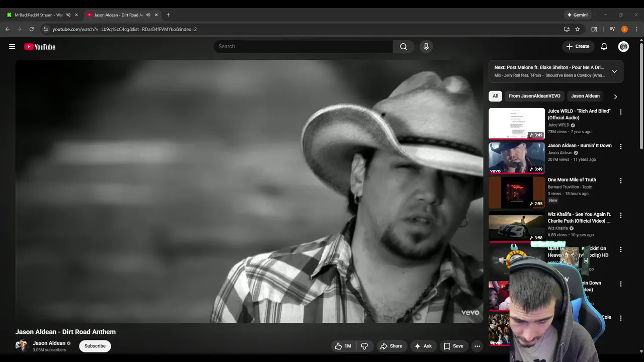Like the video with thumbs up
This screenshot has height=362, width=644.
coord(343,346)
